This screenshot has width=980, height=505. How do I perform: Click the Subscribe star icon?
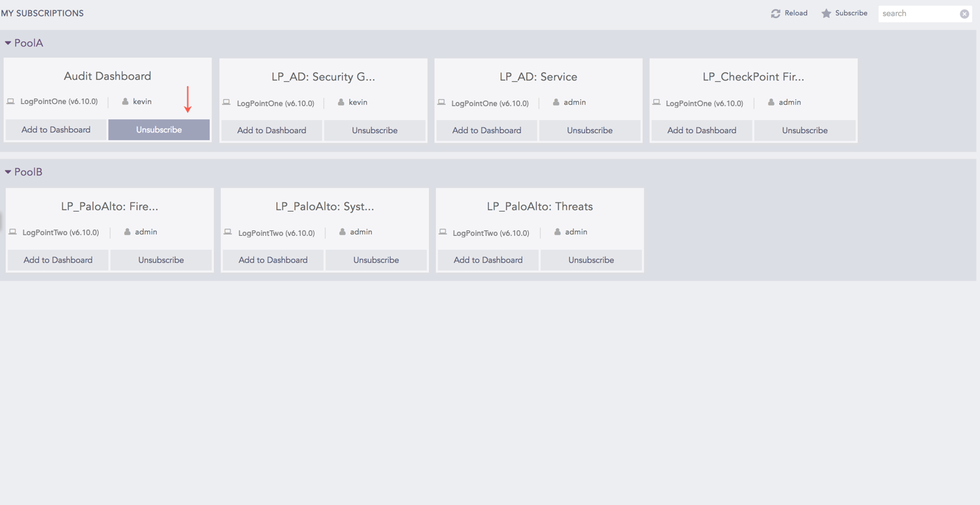pyautogui.click(x=825, y=12)
